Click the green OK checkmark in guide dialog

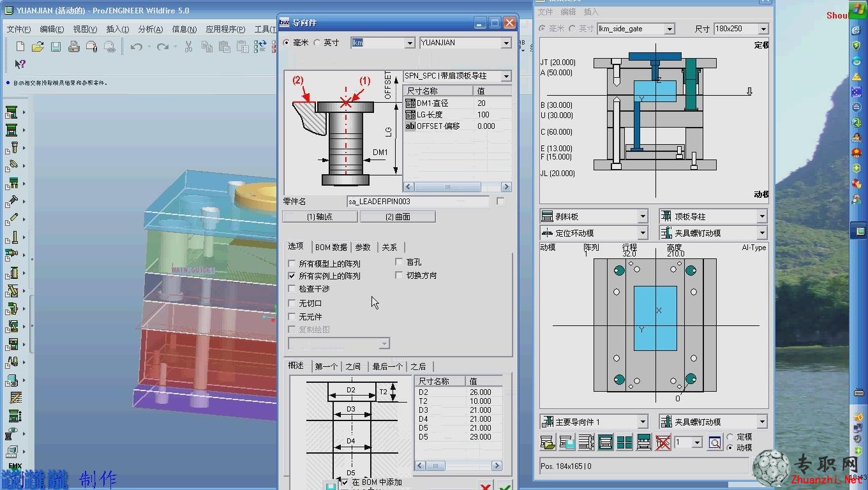click(x=505, y=486)
